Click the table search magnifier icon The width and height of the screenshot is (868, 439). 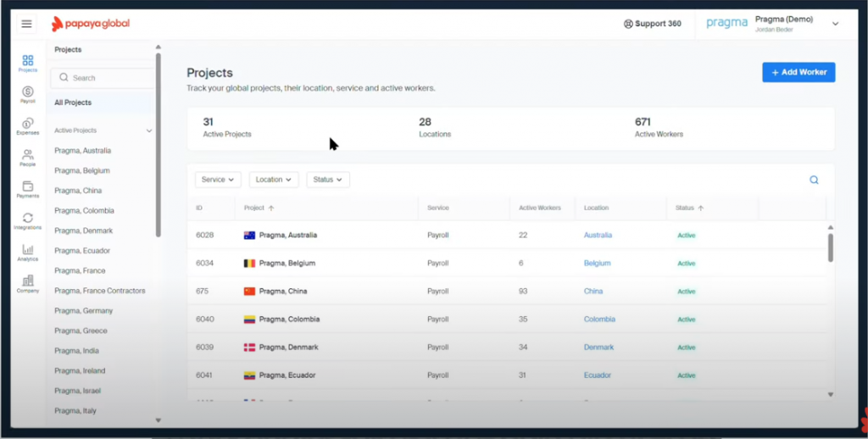coord(814,180)
